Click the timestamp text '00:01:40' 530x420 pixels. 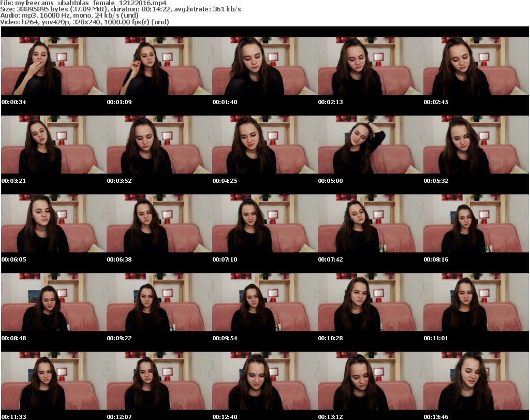click(x=225, y=102)
